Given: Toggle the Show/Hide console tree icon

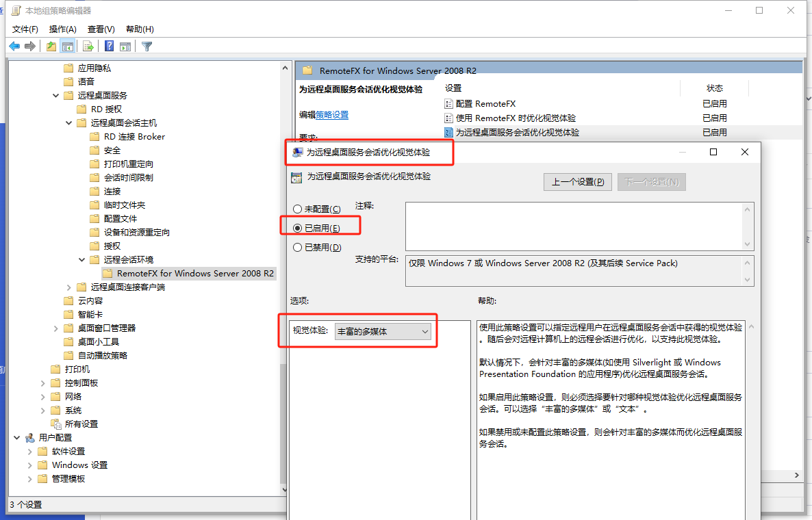Looking at the screenshot, I should 67,47.
